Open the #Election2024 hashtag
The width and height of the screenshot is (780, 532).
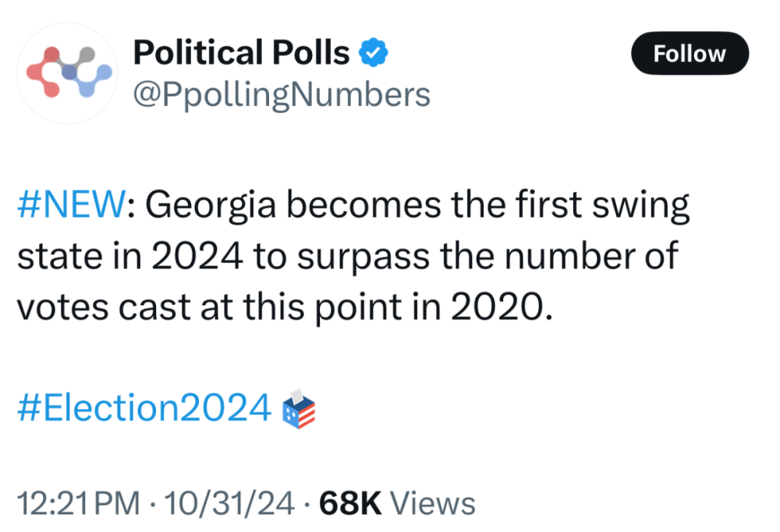(x=144, y=408)
